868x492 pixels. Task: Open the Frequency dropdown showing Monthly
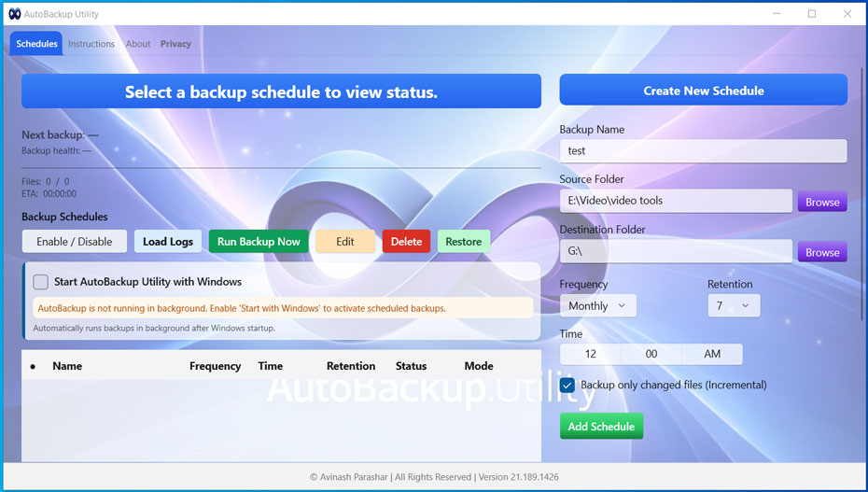598,305
